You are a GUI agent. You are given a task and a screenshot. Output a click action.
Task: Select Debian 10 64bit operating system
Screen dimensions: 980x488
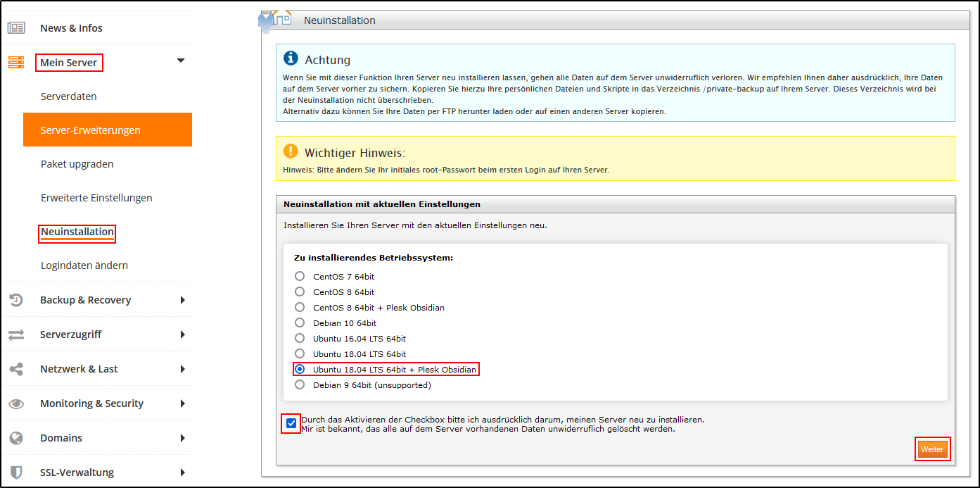[x=300, y=323]
